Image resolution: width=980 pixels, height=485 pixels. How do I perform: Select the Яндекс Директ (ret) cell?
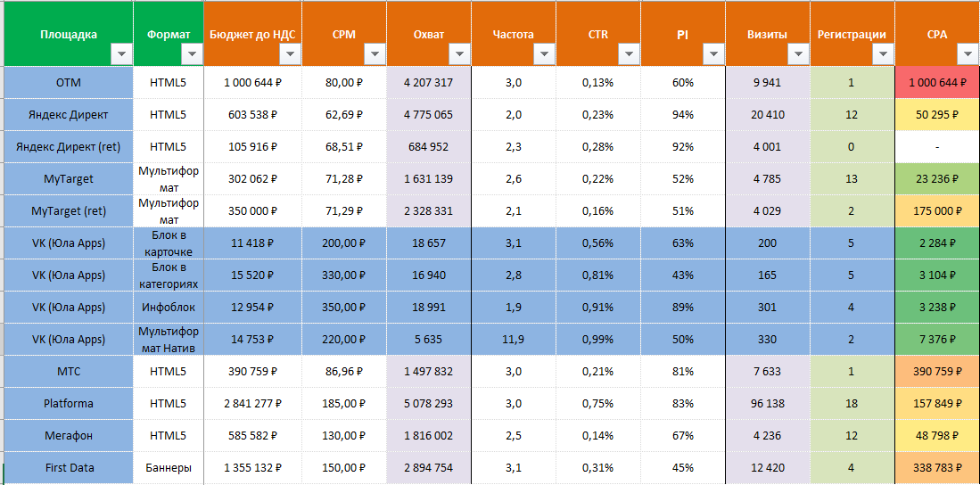click(68, 147)
